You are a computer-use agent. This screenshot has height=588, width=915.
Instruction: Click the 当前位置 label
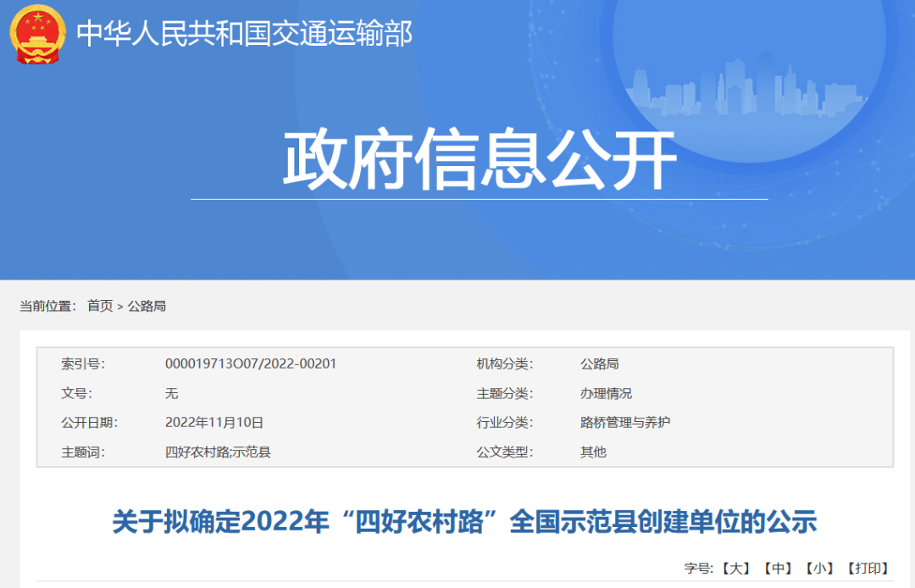click(47, 306)
